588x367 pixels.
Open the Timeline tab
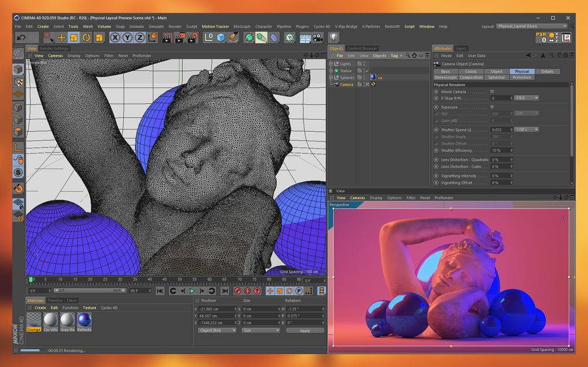(x=55, y=300)
